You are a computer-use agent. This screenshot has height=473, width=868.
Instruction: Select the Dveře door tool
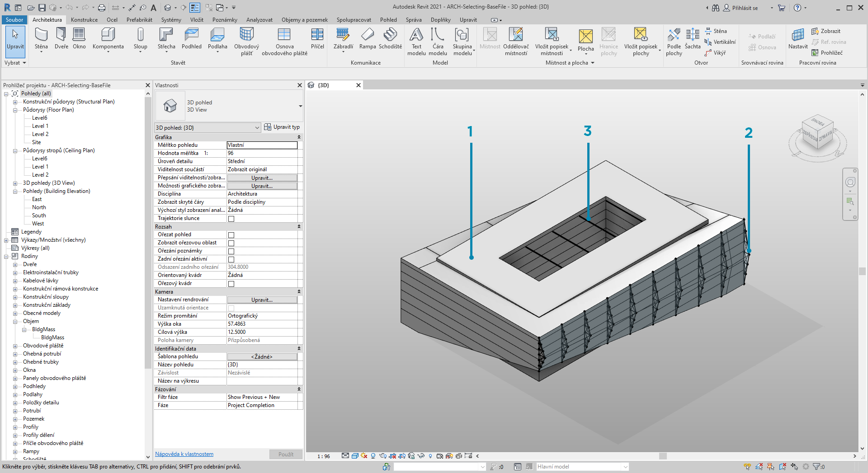click(x=61, y=39)
